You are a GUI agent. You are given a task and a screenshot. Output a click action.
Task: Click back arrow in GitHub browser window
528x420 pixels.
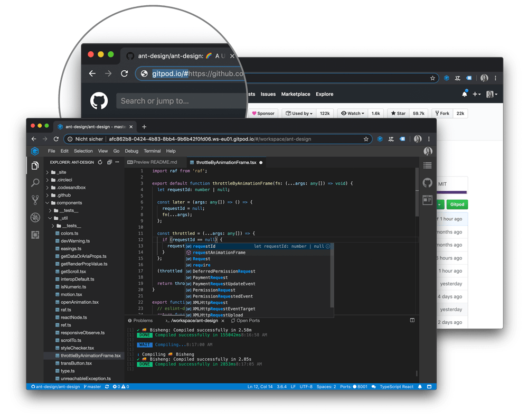tap(92, 73)
